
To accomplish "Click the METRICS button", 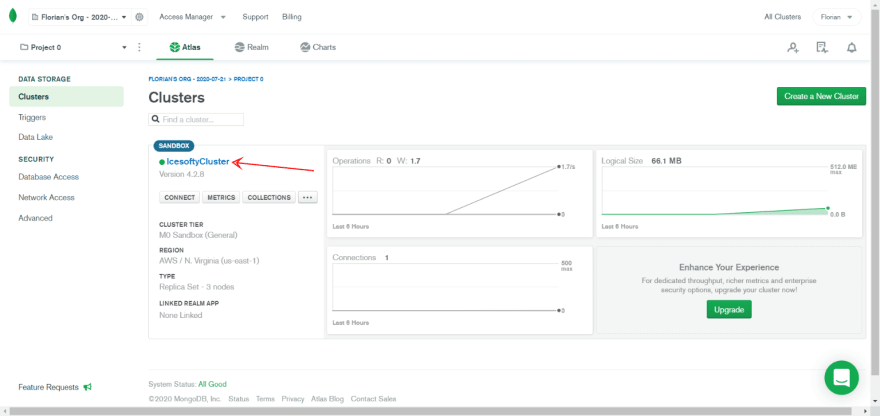I will (221, 197).
